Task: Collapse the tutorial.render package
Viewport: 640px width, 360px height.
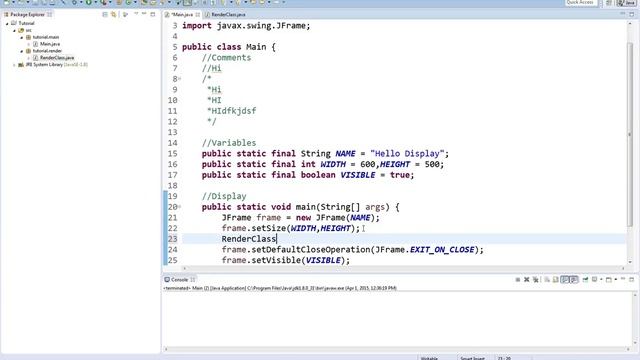Action: 22,51
